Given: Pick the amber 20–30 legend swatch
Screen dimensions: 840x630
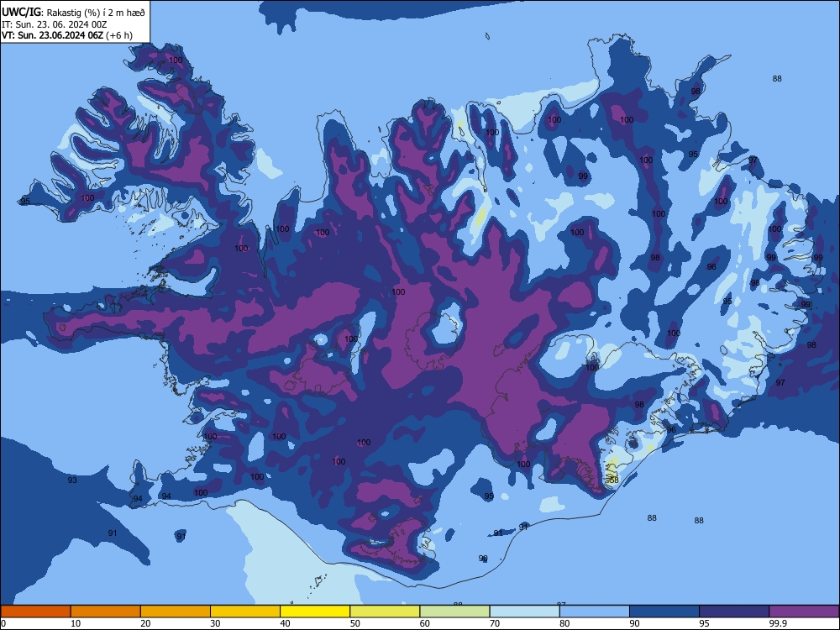Looking at the screenshot, I should tap(176, 612).
